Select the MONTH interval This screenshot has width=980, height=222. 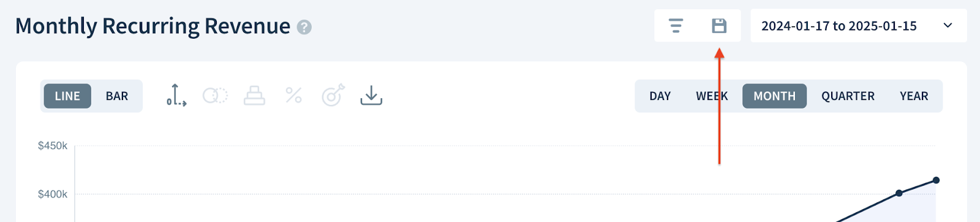click(x=774, y=96)
